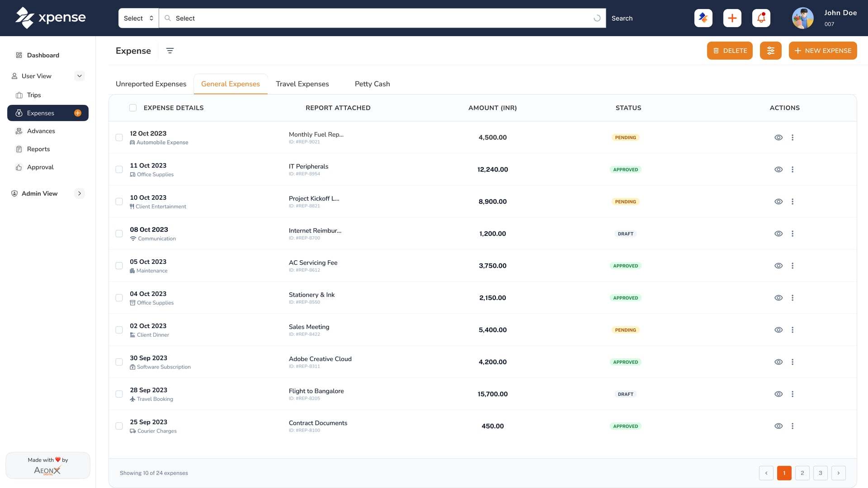Check the 11 Oct 2023 Office Supplies row
This screenshot has height=488, width=868.
119,169
